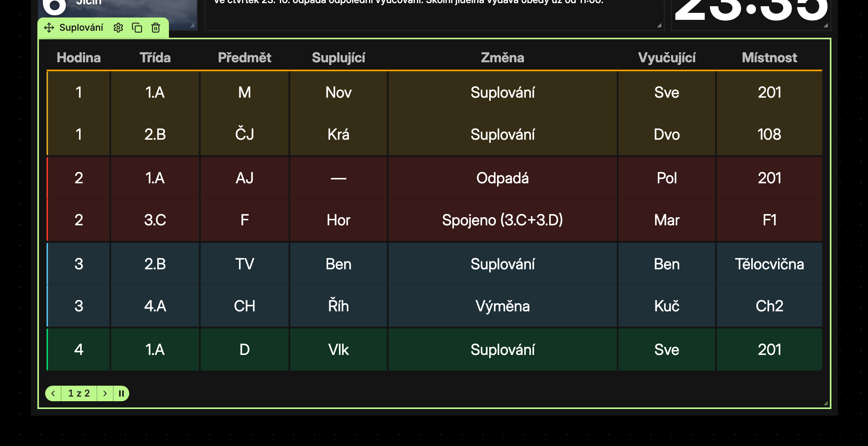Click the Spojeno (3.C+3.D) cell
The height and width of the screenshot is (446, 868).
[503, 220]
